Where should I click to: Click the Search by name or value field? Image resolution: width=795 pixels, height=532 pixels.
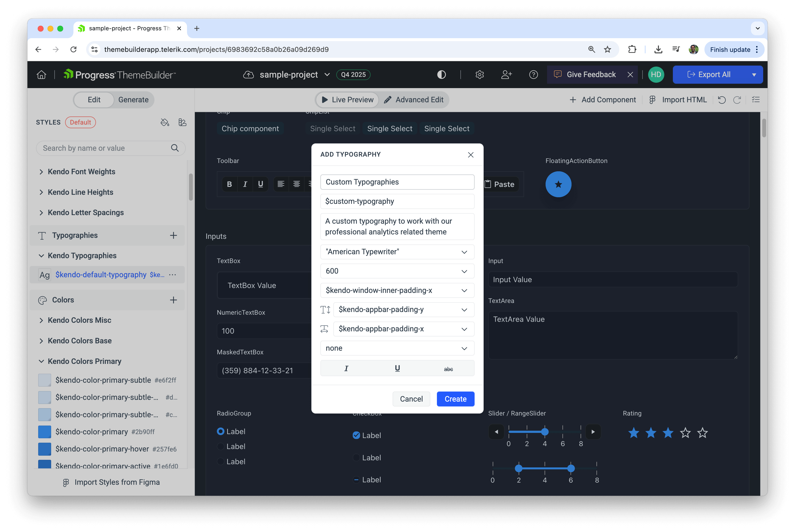click(x=111, y=148)
